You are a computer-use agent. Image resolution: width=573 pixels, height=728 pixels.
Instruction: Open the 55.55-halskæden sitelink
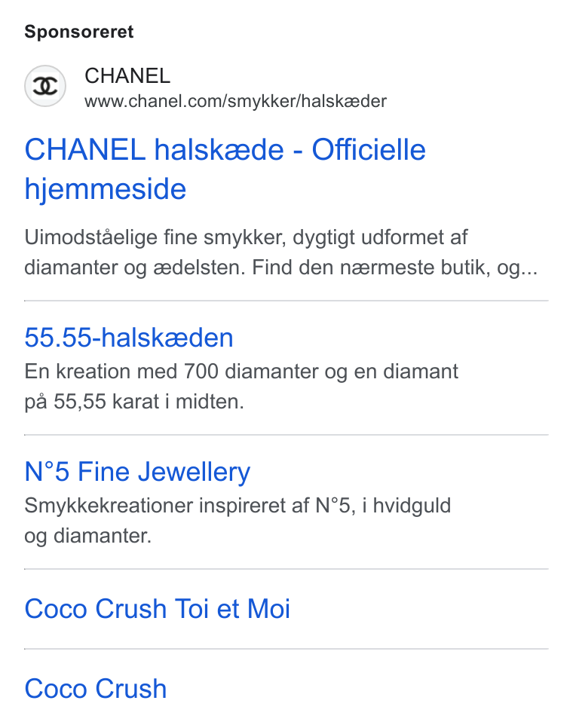[129, 338]
